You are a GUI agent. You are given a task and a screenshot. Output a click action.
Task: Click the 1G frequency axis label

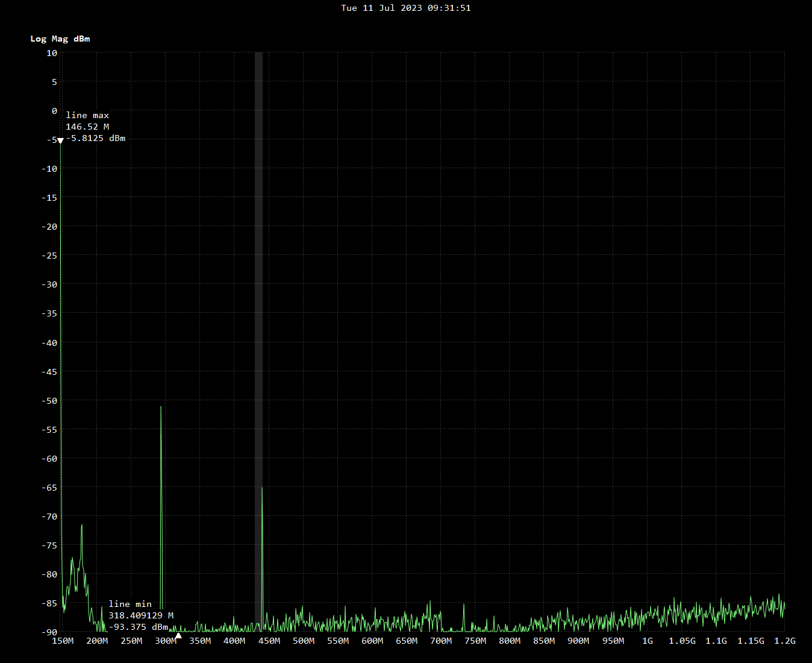(x=647, y=641)
